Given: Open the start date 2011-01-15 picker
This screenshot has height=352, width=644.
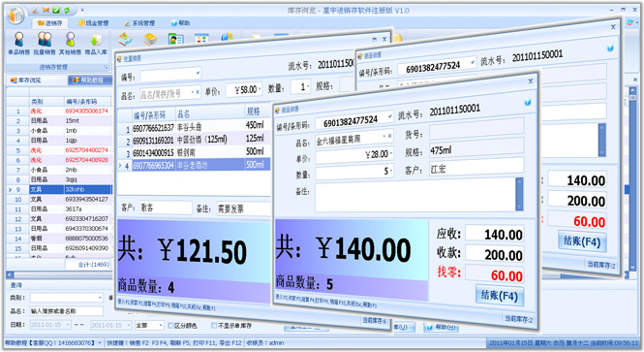Looking at the screenshot, I should tap(68, 325).
